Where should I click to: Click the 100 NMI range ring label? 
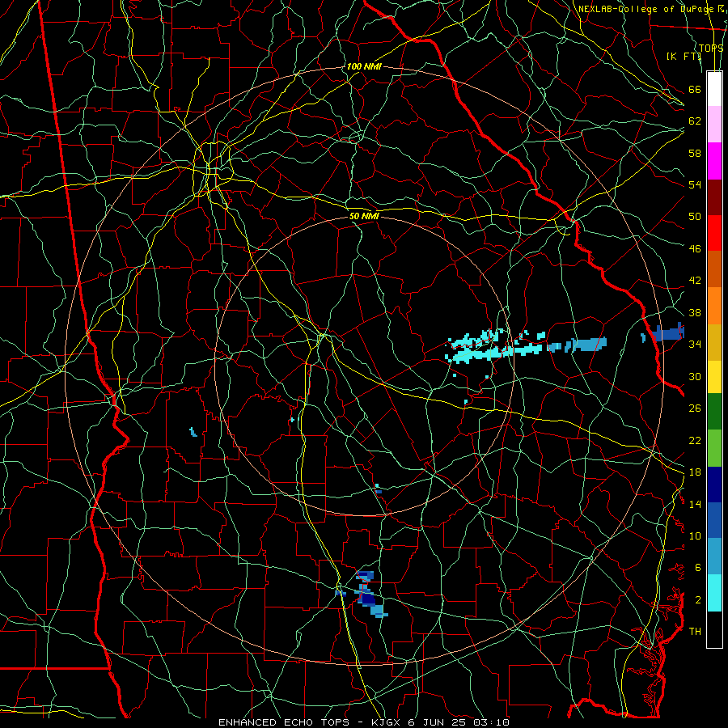[363, 66]
